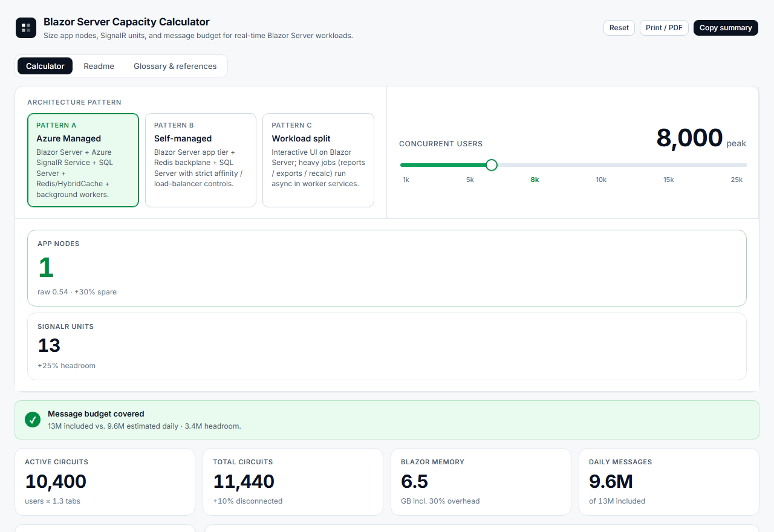774x532 pixels.
Task: Open the Readme tab
Action: 99,66
